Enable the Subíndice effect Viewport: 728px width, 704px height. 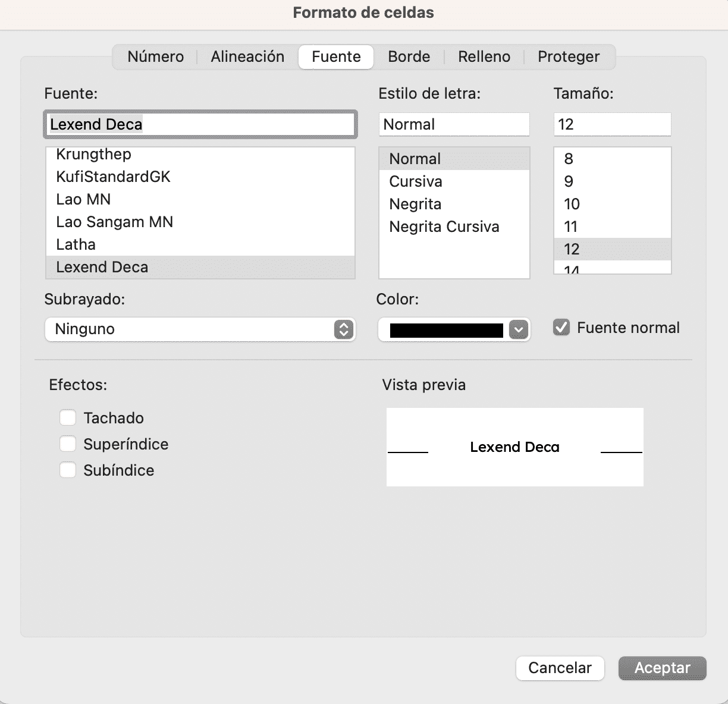point(67,470)
